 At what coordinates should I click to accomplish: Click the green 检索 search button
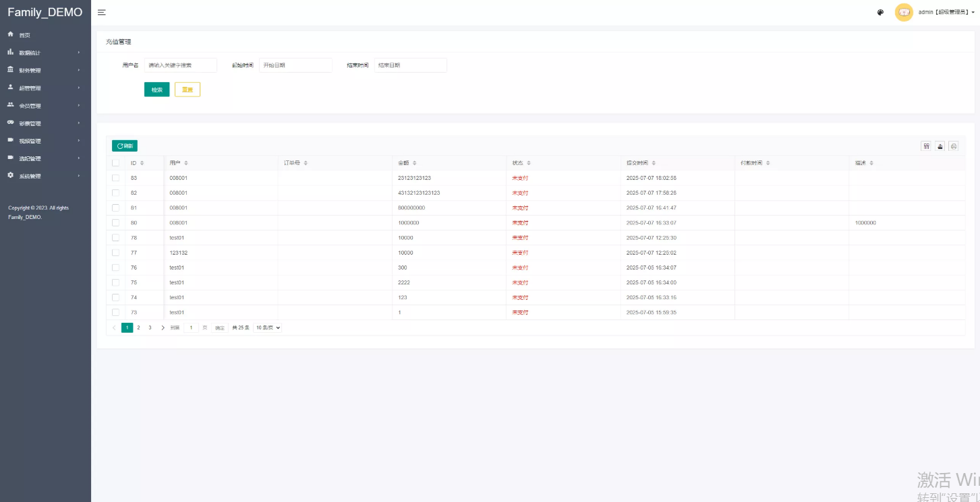coord(156,90)
